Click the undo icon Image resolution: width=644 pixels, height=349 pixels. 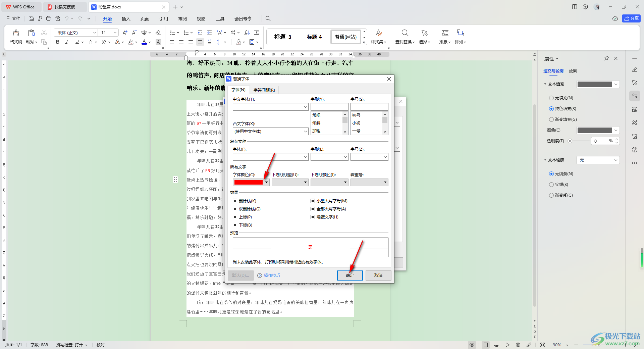coord(67,18)
